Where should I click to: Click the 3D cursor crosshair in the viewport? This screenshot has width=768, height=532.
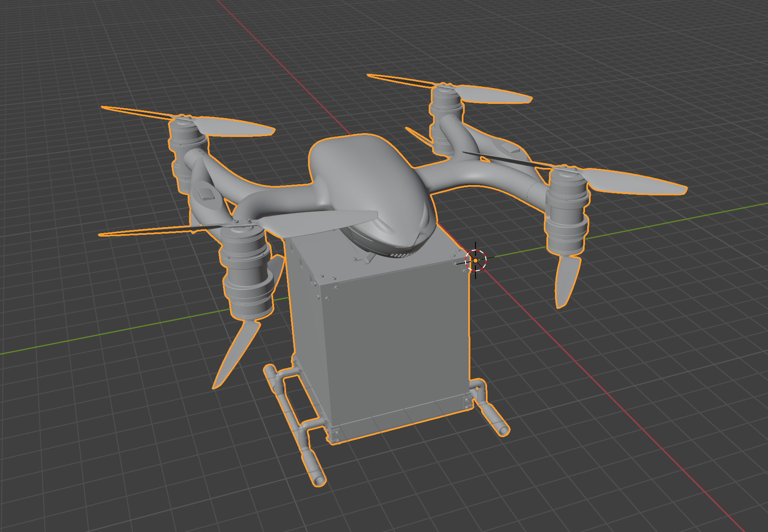pyautogui.click(x=476, y=260)
